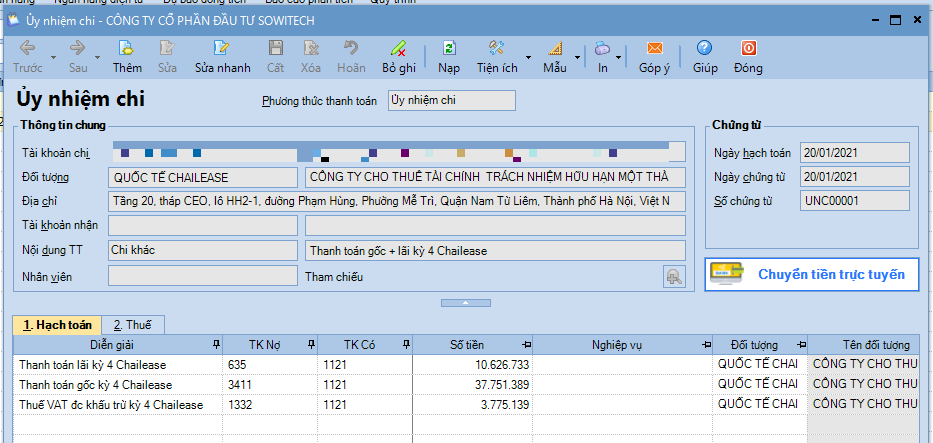This screenshot has width=933, height=443.
Task: Open Giúp help
Action: [x=705, y=56]
